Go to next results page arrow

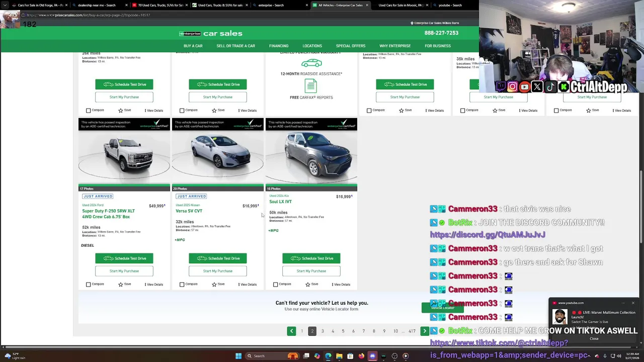425,331
